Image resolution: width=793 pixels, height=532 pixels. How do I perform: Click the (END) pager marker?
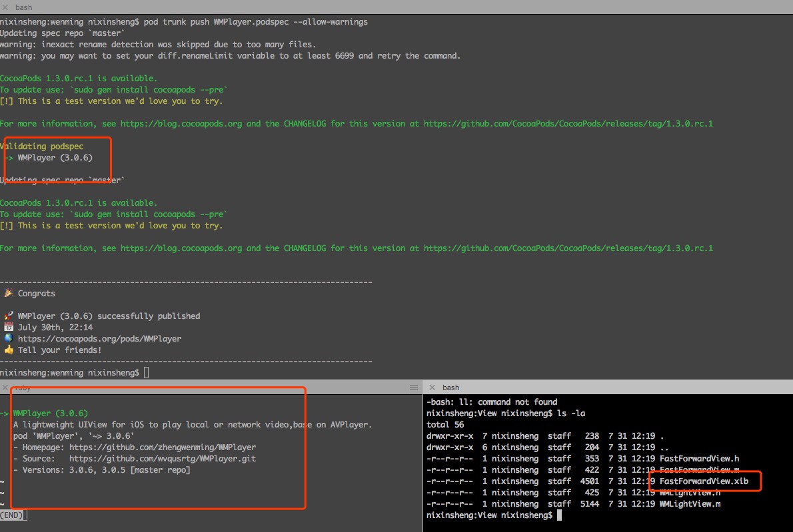[x=12, y=515]
